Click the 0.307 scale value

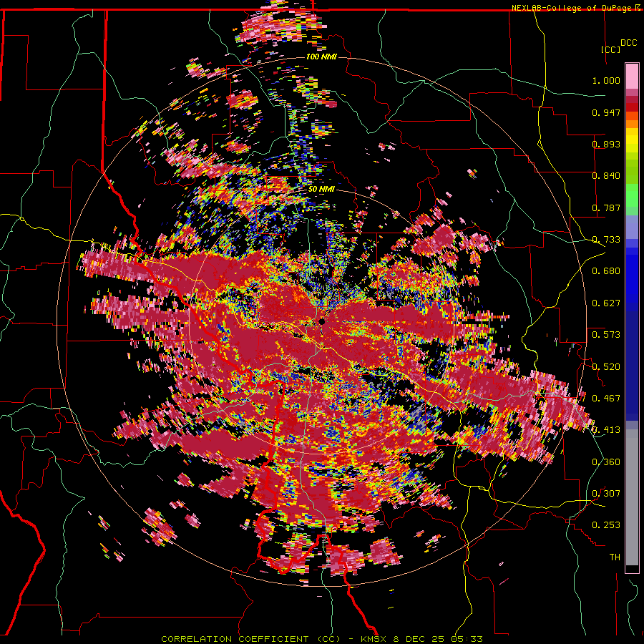point(606,494)
